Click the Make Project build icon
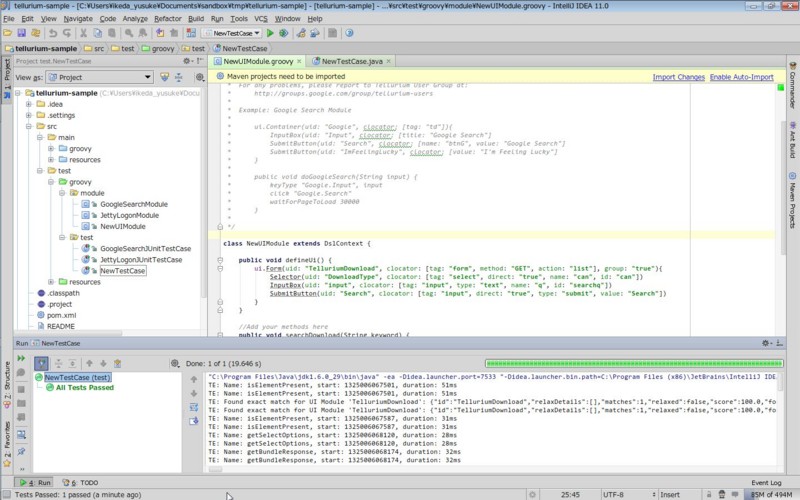Image resolution: width=800 pixels, height=500 pixels. [x=191, y=33]
